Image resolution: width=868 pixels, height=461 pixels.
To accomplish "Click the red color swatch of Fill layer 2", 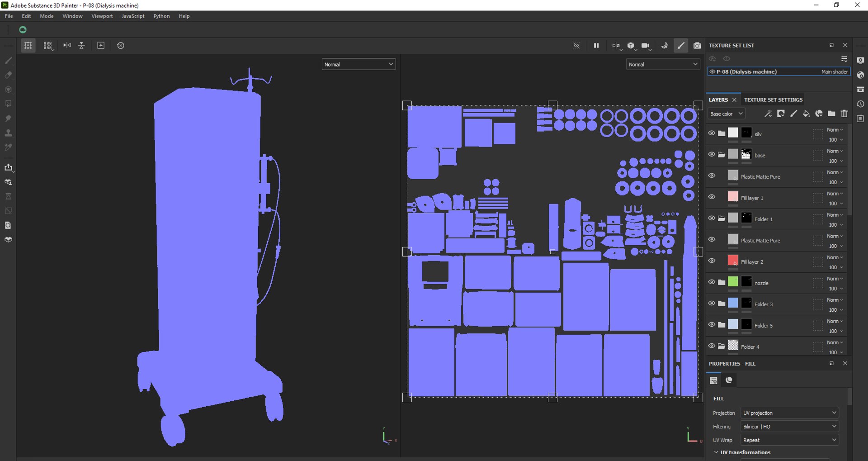I will 733,261.
